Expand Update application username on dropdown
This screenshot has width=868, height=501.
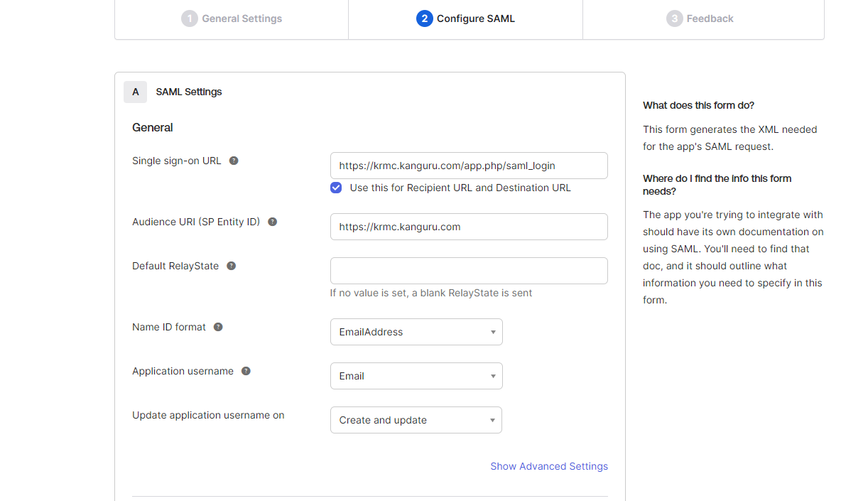tap(416, 420)
